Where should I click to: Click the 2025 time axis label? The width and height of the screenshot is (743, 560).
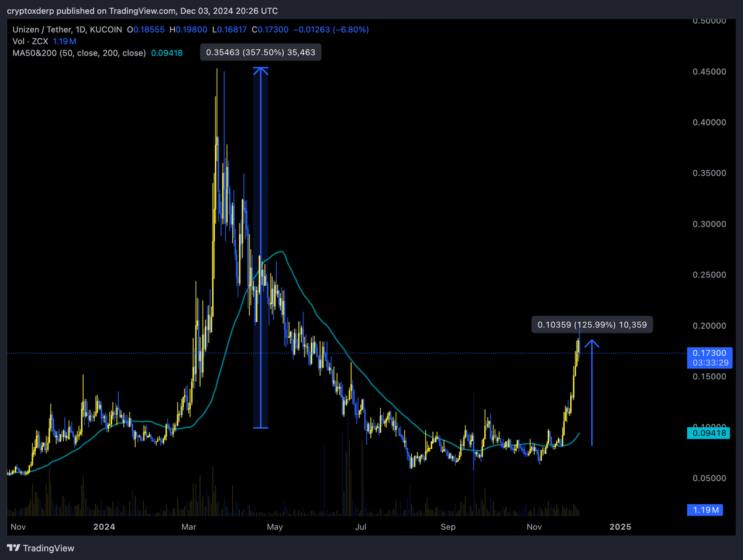[x=620, y=527]
